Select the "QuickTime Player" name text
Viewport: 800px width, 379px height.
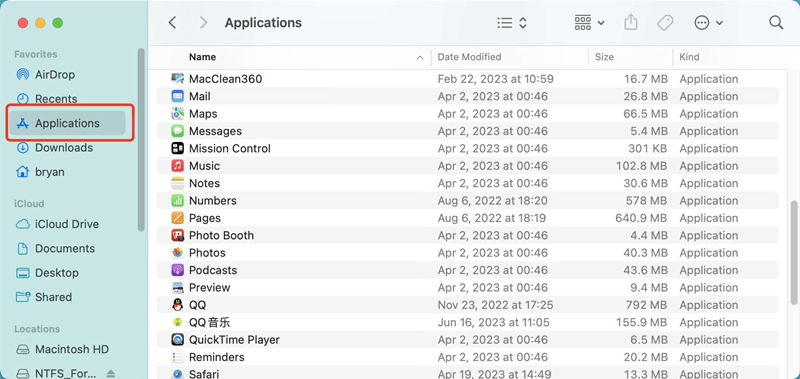coord(234,340)
